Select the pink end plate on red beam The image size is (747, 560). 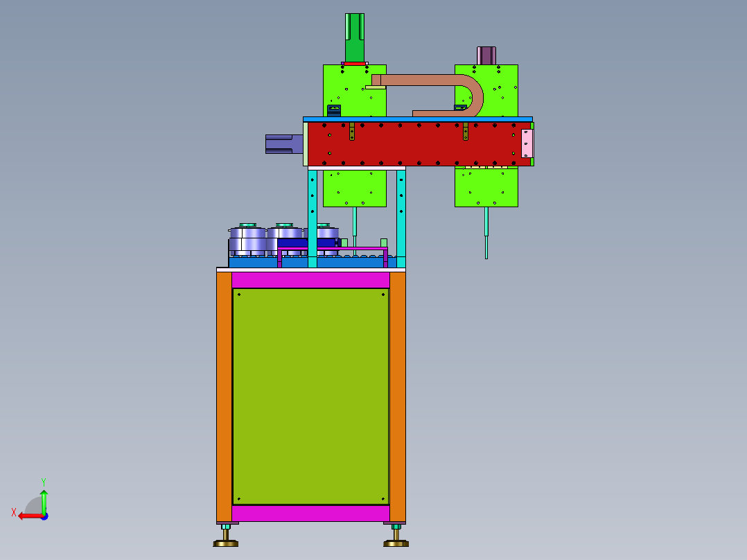pos(527,143)
